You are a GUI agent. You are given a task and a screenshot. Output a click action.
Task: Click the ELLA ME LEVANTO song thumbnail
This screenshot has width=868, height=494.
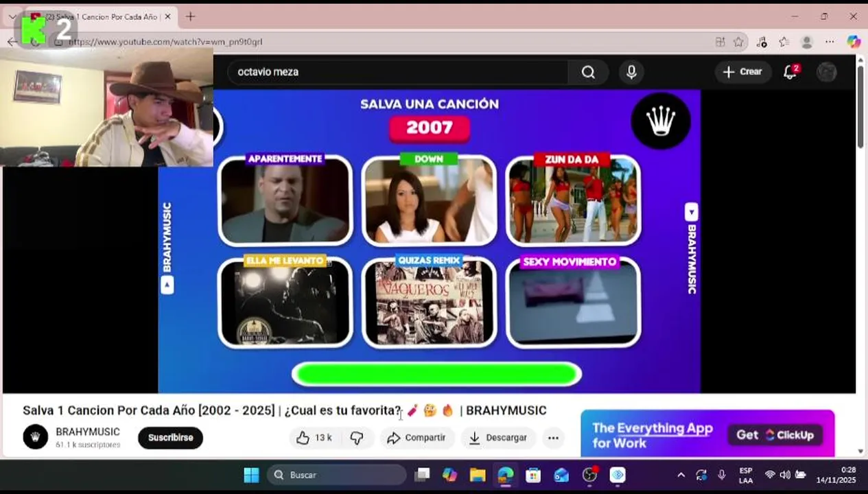tap(285, 302)
